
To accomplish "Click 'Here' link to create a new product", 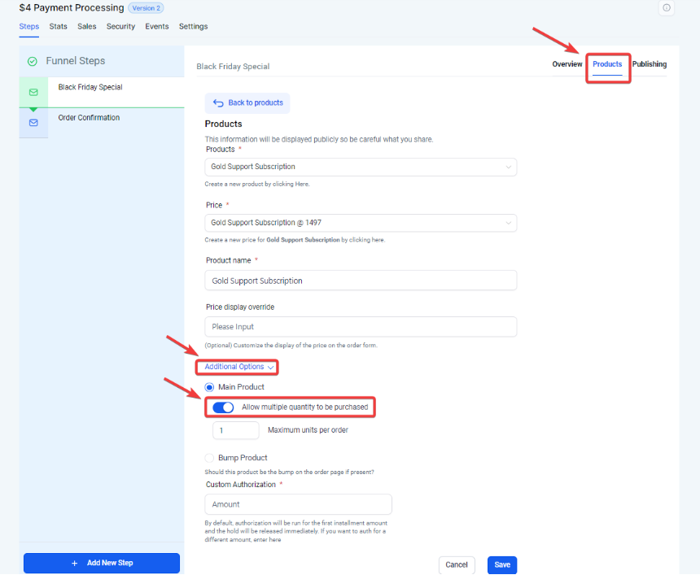I will (301, 184).
